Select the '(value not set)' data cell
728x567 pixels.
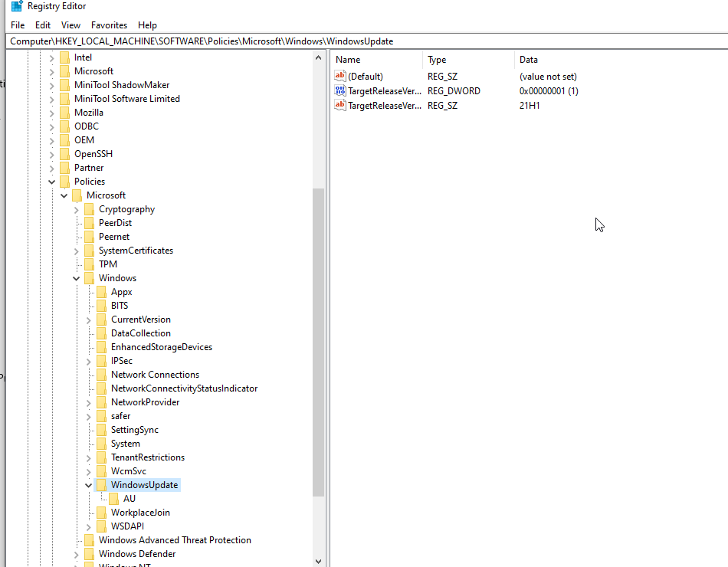[x=548, y=77]
